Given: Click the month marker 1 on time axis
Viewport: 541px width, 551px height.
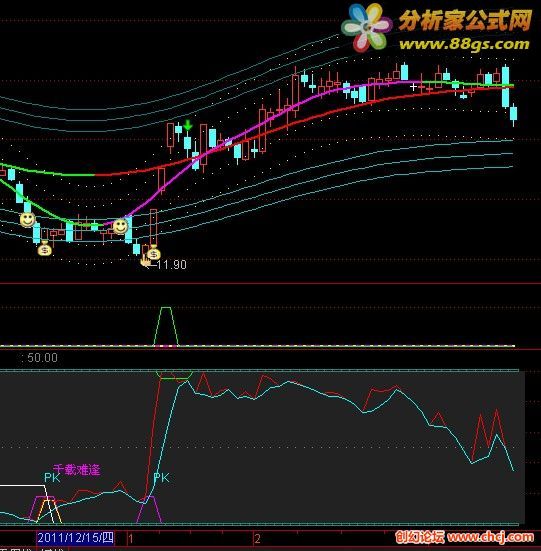Looking at the screenshot, I should tap(131, 539).
